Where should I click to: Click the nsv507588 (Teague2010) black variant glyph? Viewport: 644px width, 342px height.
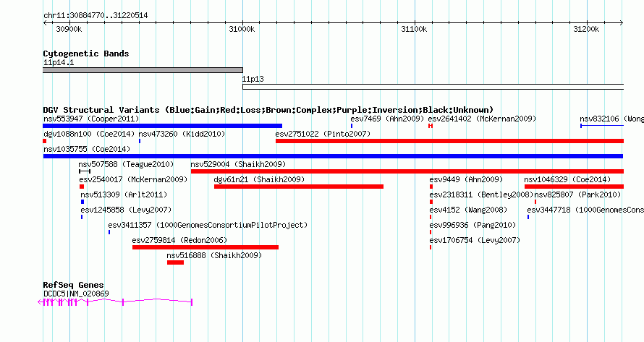85,171
